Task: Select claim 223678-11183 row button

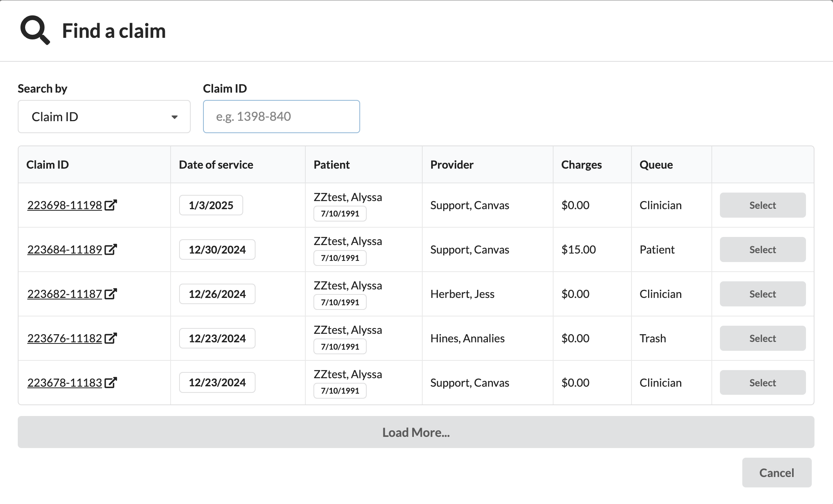Action: tap(762, 382)
